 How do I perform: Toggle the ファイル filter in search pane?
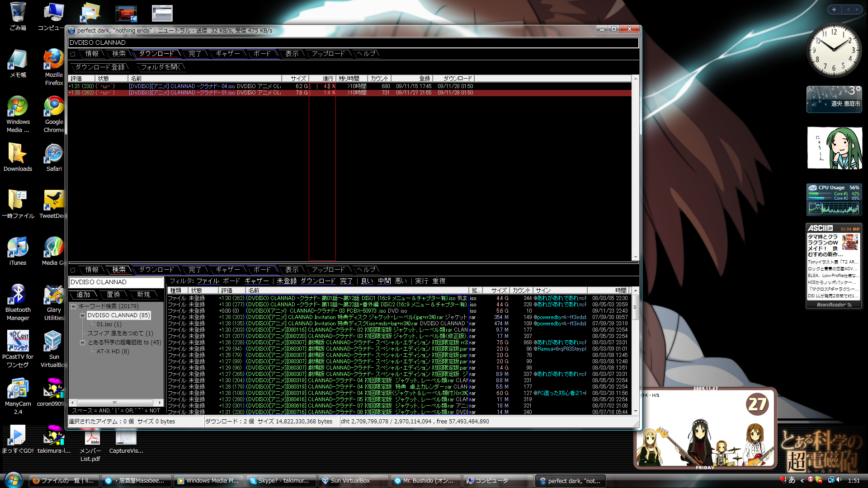[x=208, y=281]
